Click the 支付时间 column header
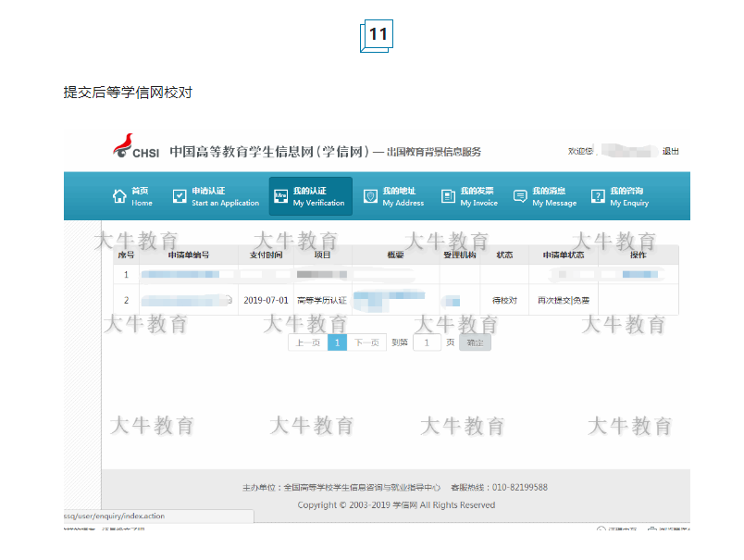Image resolution: width=744 pixels, height=560 pixels. click(266, 255)
